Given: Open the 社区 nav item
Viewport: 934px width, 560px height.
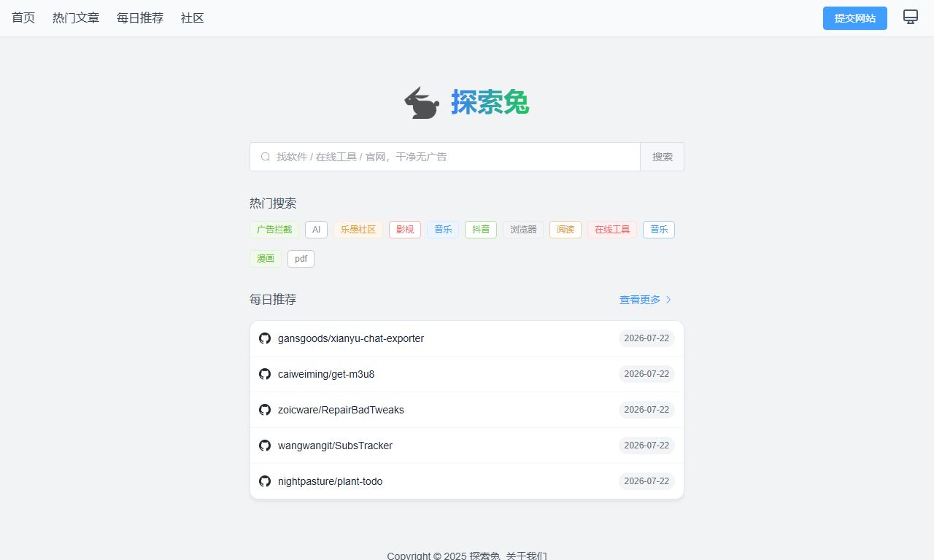Looking at the screenshot, I should tap(193, 18).
